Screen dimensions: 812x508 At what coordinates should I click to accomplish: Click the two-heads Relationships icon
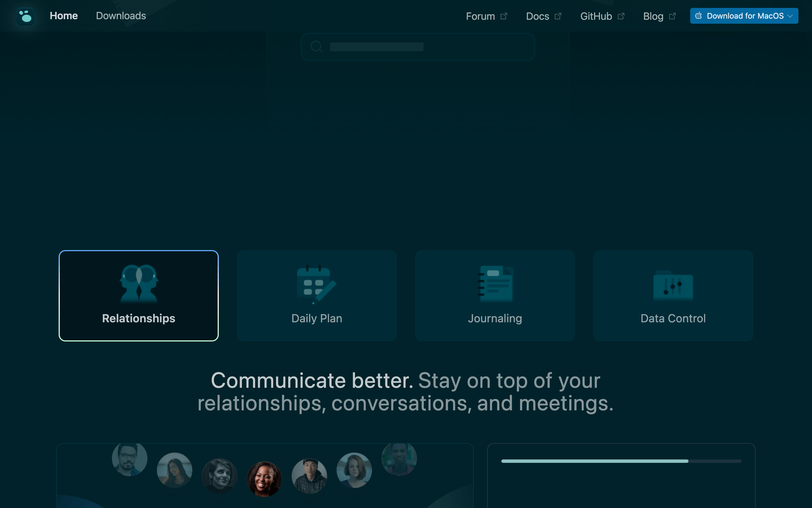pyautogui.click(x=139, y=284)
